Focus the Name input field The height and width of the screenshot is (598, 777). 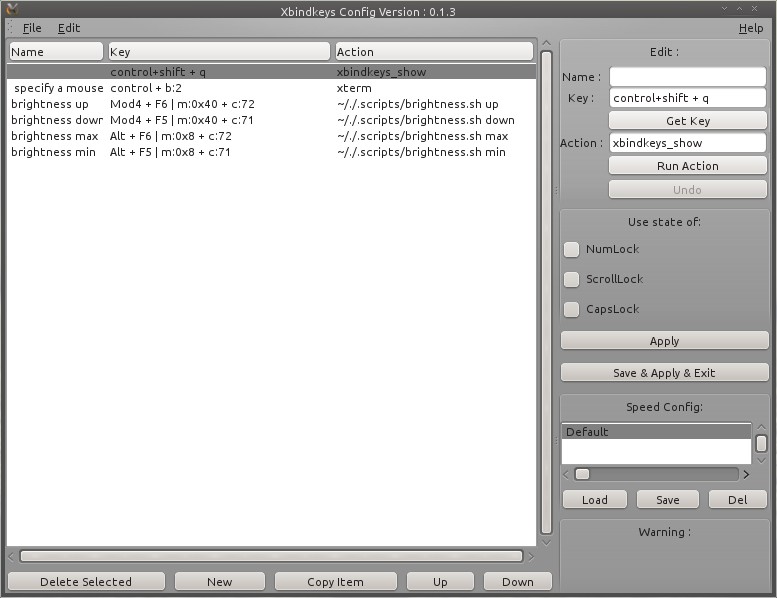pyautogui.click(x=688, y=77)
